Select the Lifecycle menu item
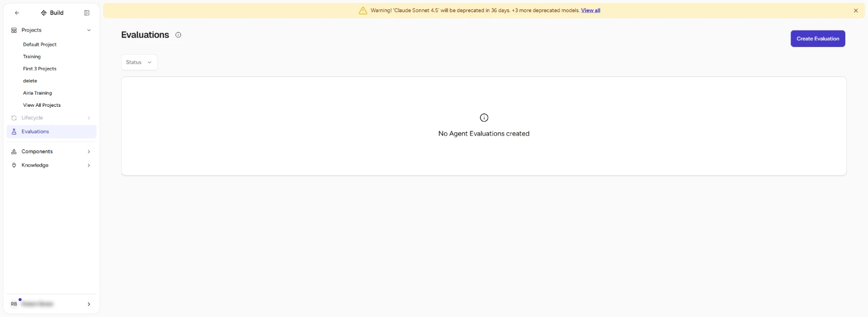 point(51,118)
